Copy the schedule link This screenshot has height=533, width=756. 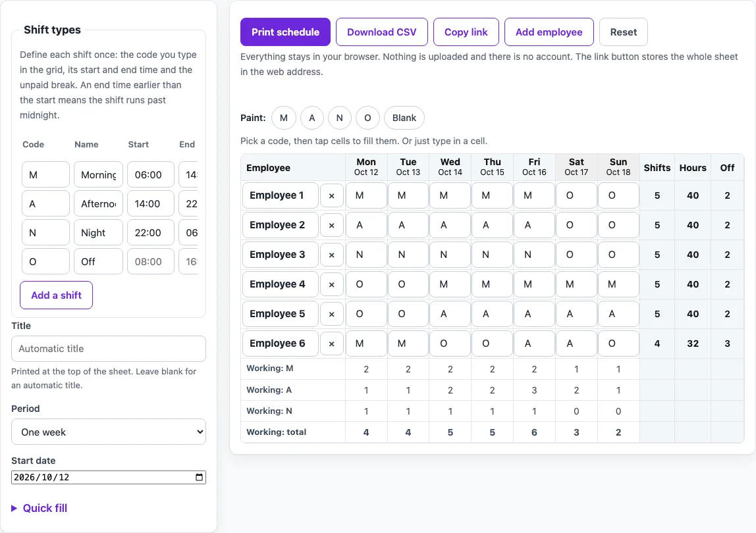click(466, 32)
